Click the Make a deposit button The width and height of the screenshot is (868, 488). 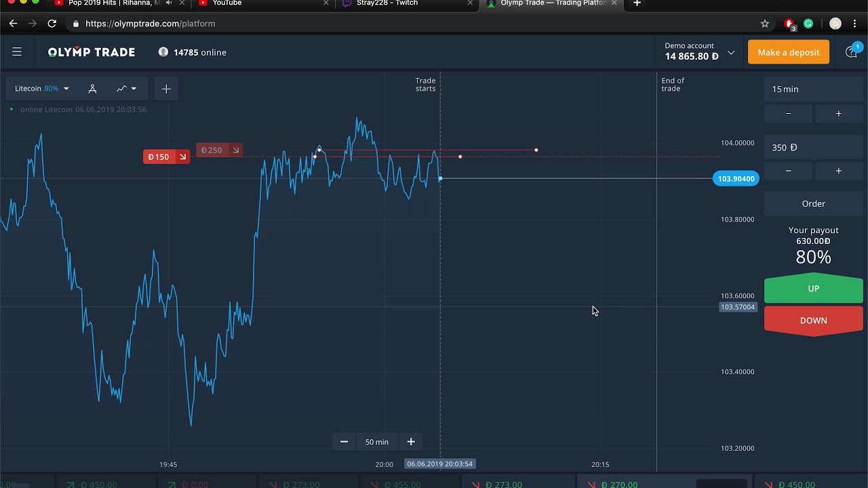[x=788, y=52]
